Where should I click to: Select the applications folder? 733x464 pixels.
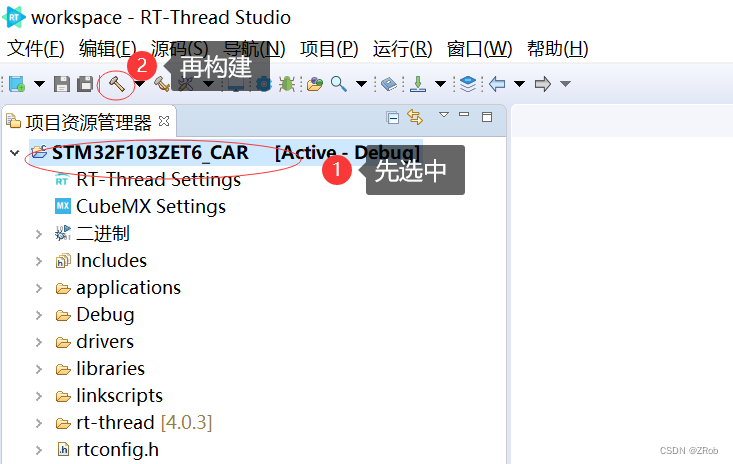[129, 288]
